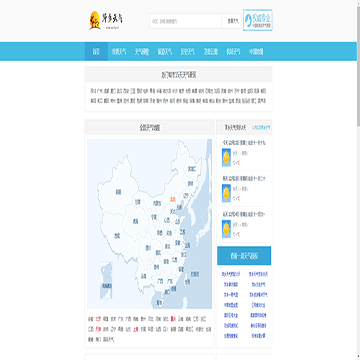Select Inner Mongolia on the map
Image resolution: width=360 pixels, height=360 pixels.
coord(156,203)
